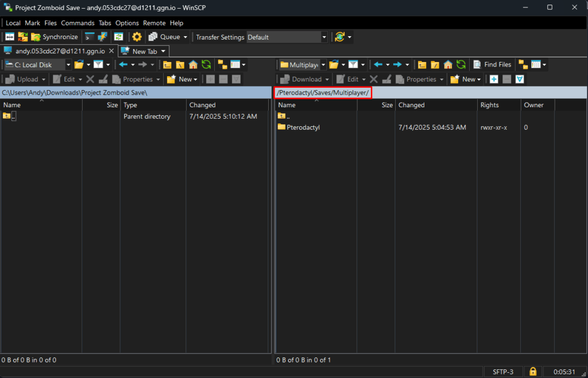Expand the Queue dropdown arrow
The width and height of the screenshot is (588, 378).
point(185,37)
